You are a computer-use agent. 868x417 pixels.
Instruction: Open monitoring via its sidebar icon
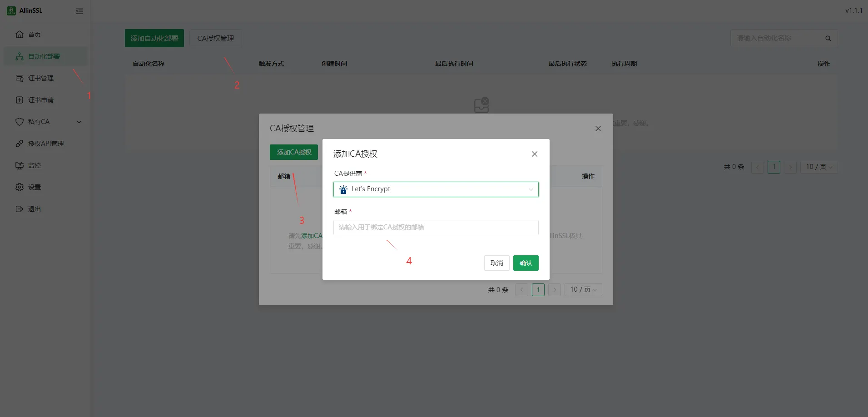20,165
